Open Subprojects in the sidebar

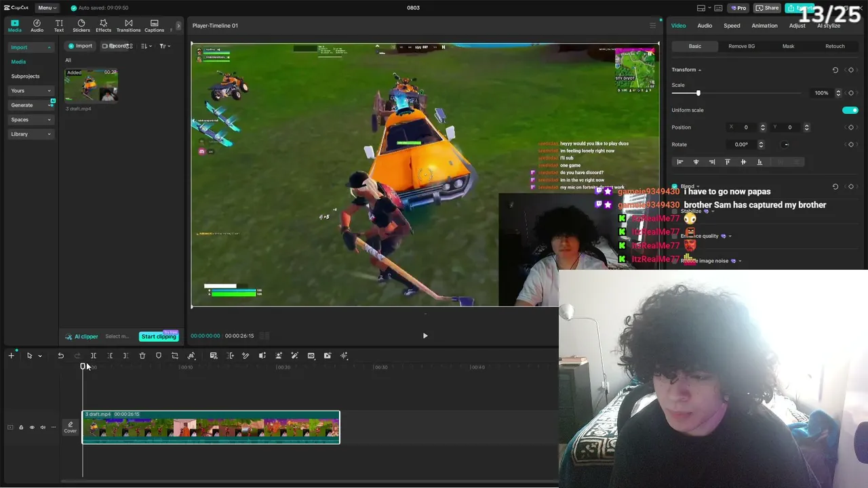tap(25, 76)
